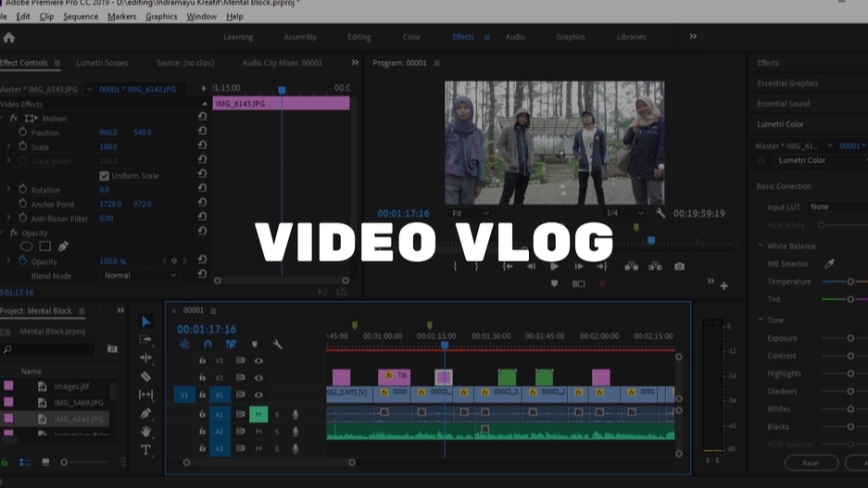
Task: Select the Slip tool
Action: coord(145,394)
